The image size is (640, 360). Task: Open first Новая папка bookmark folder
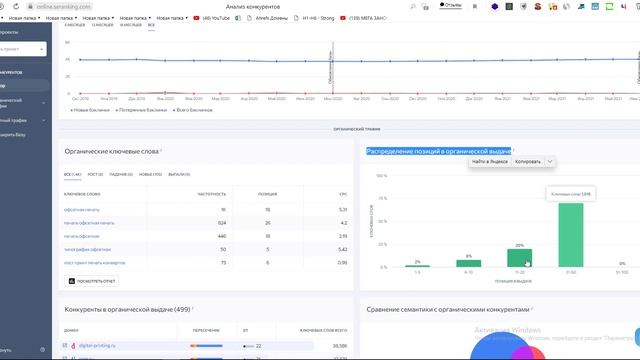pyautogui.click(x=24, y=18)
